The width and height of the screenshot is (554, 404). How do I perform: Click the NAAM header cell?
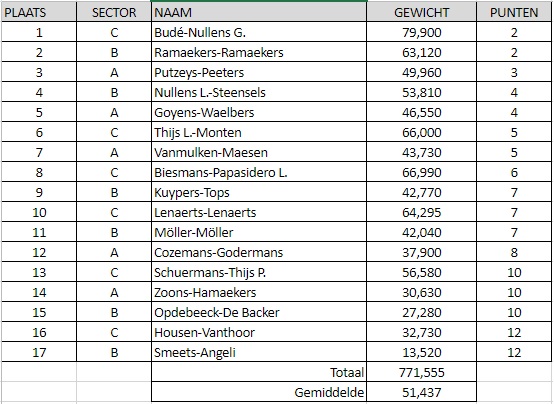259,12
